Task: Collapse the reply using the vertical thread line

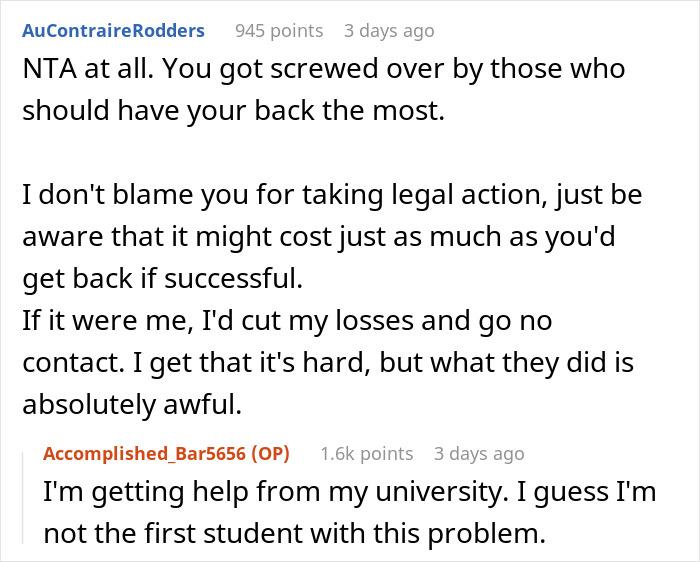Action: pyautogui.click(x=23, y=498)
